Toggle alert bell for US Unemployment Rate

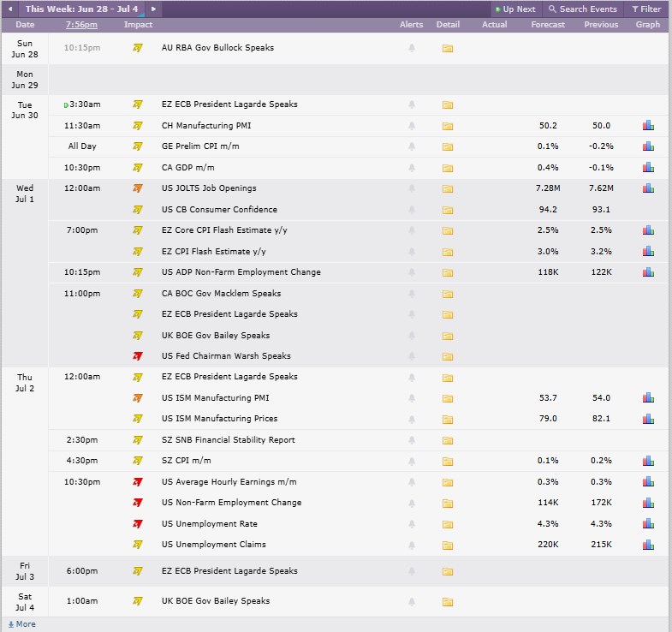412,524
